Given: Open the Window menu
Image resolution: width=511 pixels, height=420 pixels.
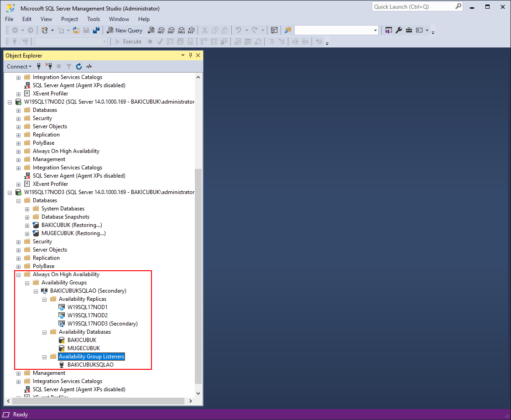Looking at the screenshot, I should coord(119,19).
